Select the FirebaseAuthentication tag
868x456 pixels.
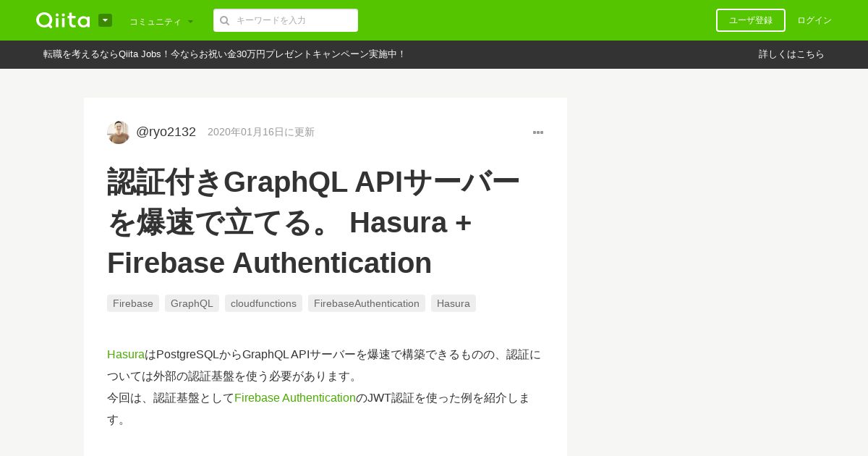click(367, 303)
